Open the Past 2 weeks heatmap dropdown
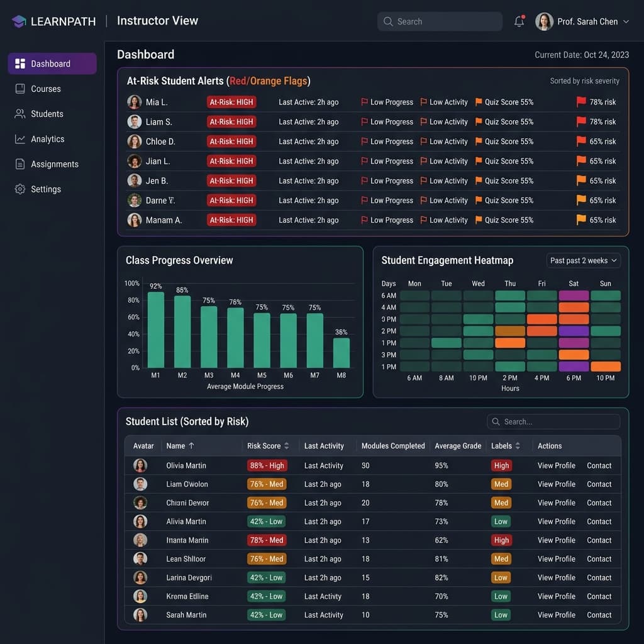644x644 pixels. [x=583, y=260]
